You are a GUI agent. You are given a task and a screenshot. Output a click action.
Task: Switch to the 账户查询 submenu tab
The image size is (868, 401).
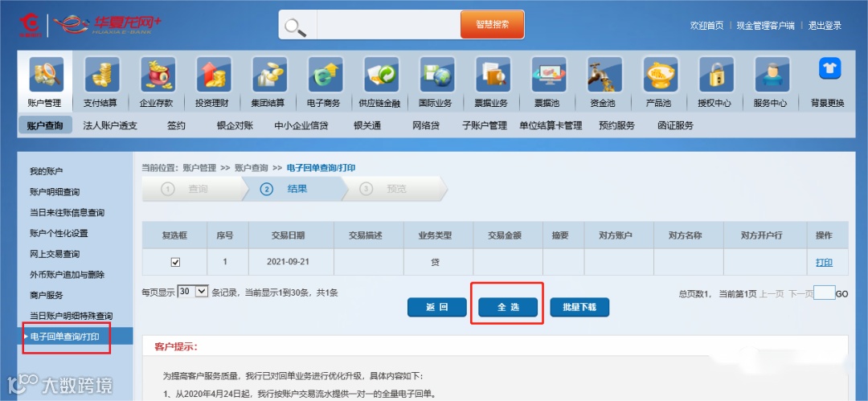click(45, 125)
